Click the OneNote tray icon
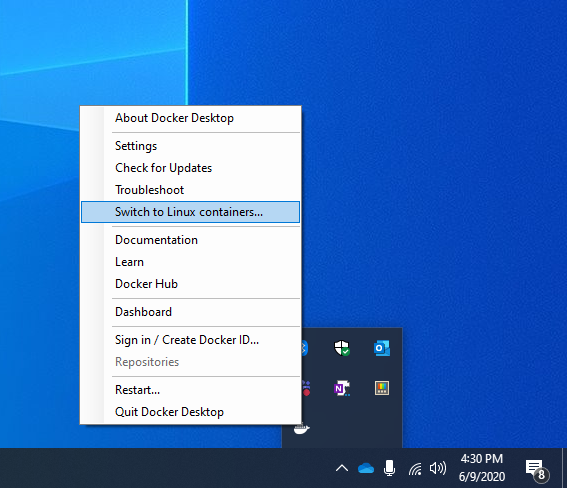Viewport: 567px width, 488px height. click(342, 388)
